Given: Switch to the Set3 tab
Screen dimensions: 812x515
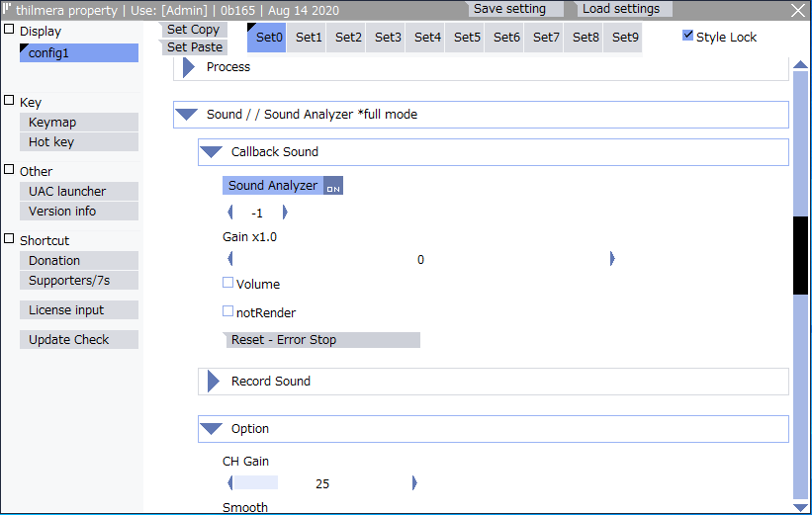Looking at the screenshot, I should 388,38.
